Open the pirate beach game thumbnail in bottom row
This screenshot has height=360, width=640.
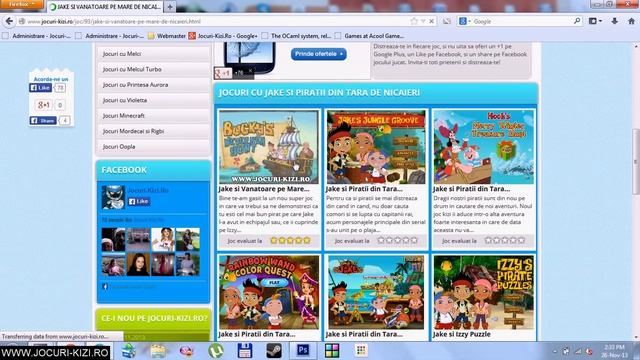(x=376, y=292)
